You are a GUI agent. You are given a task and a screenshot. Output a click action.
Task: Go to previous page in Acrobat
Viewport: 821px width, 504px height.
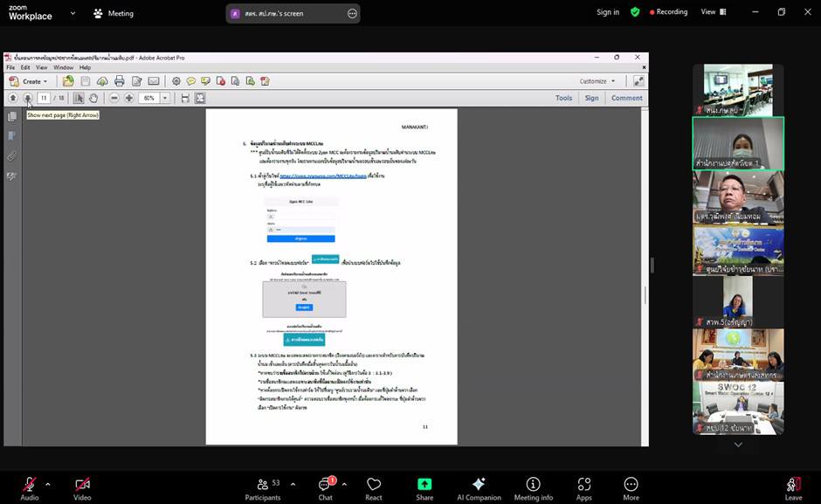coord(13,98)
